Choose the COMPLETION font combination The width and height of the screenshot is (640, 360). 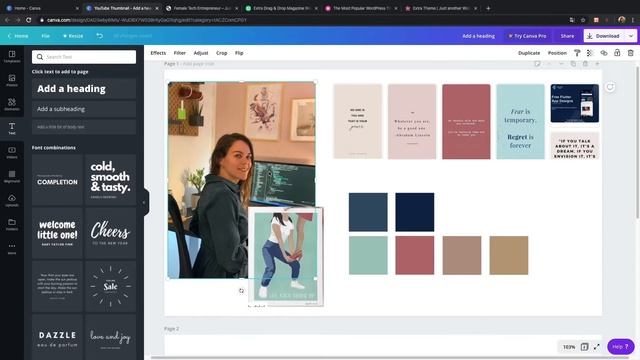pyautogui.click(x=57, y=180)
